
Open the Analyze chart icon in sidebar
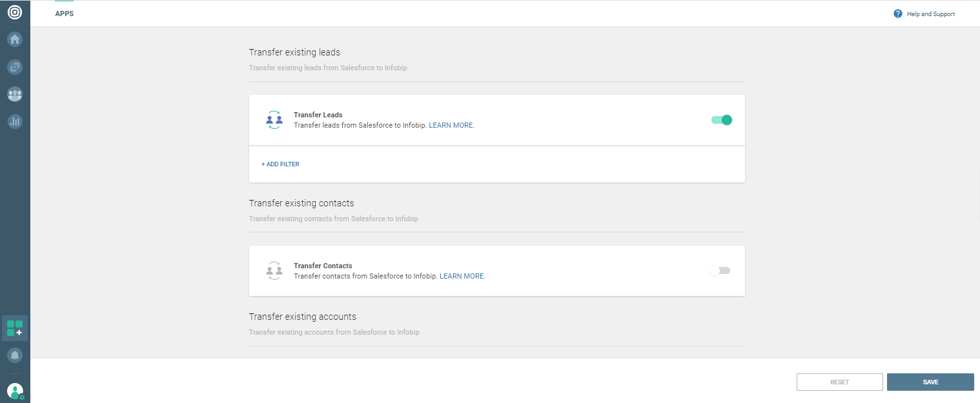pos(15,121)
